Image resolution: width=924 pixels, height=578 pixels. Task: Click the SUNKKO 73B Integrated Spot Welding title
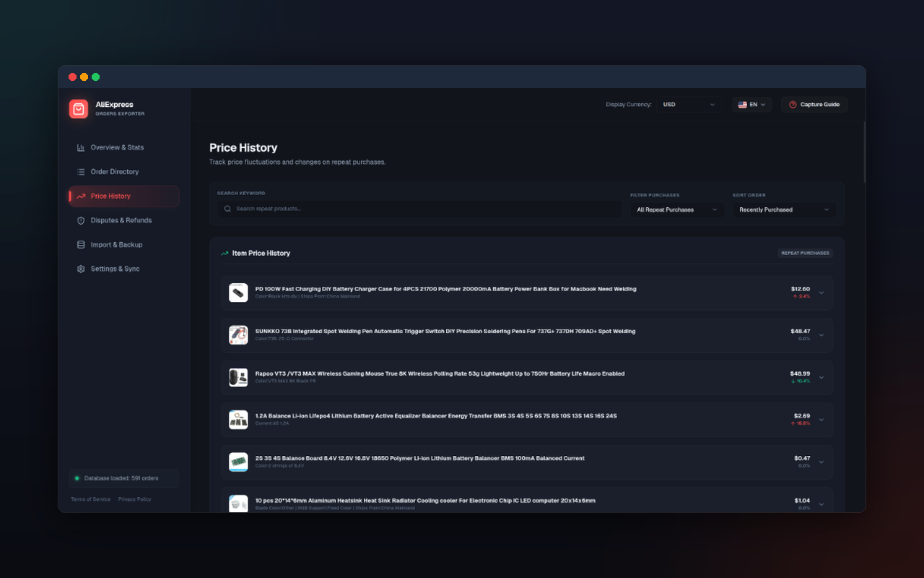445,331
